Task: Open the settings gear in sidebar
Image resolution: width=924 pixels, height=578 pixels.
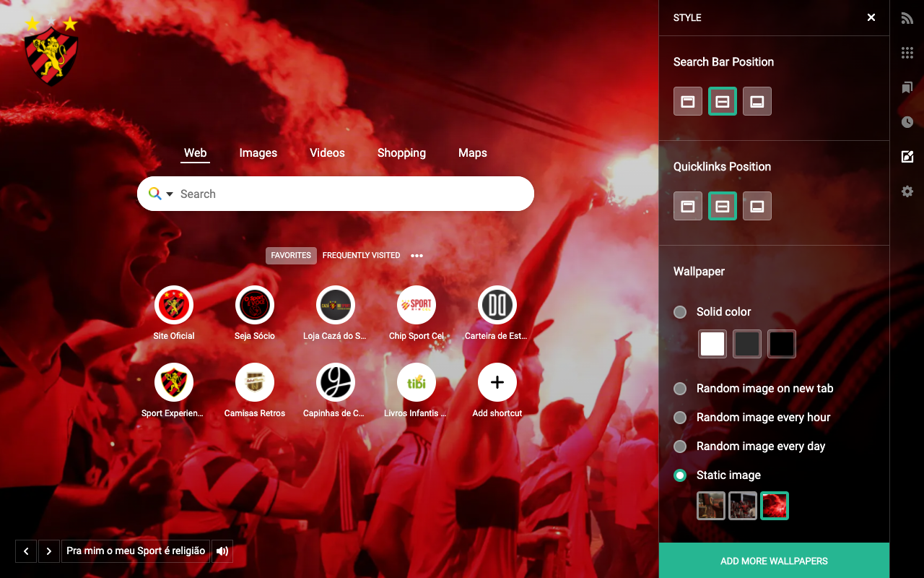Action: click(x=907, y=191)
